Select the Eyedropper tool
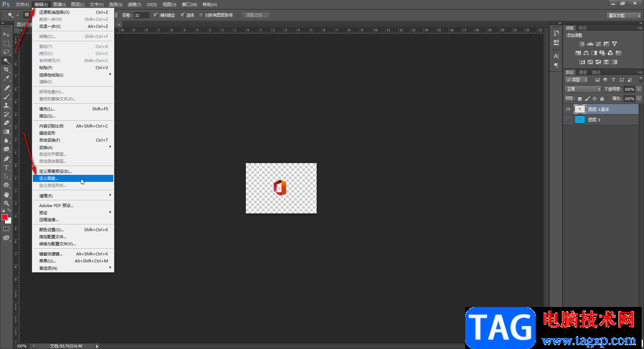 [6, 78]
